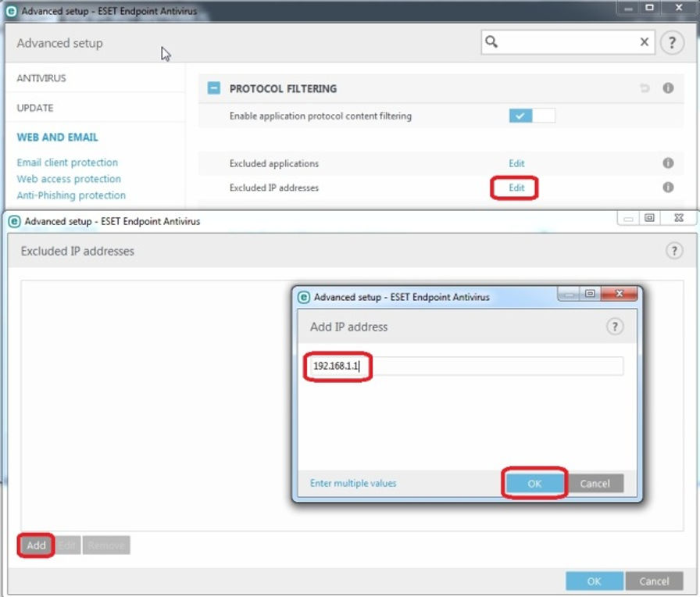Minimize the main Advanced setup window
The image size is (700, 597).
coord(629,8)
